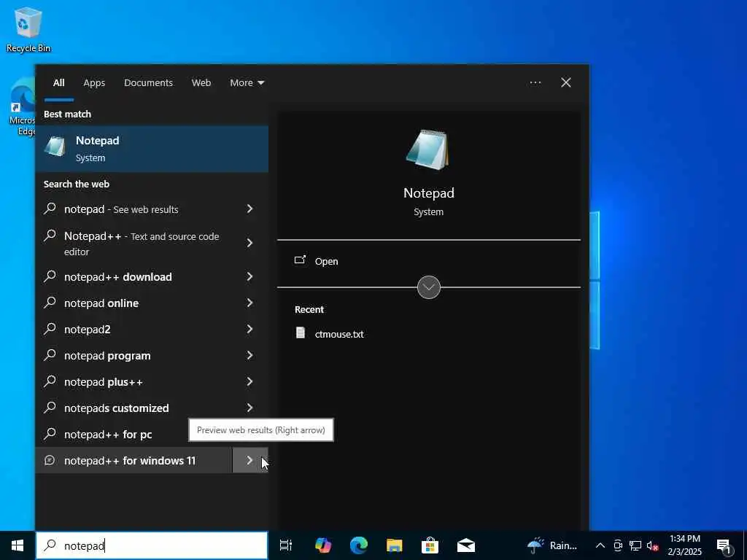Expand preview arrow for "notepads customized"

click(249, 407)
